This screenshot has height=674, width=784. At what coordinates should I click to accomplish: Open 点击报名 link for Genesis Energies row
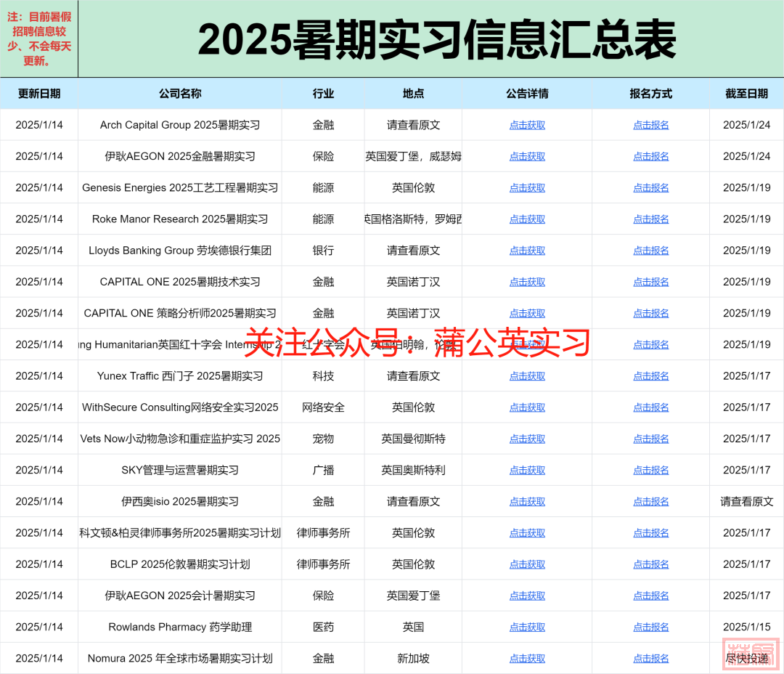click(650, 187)
